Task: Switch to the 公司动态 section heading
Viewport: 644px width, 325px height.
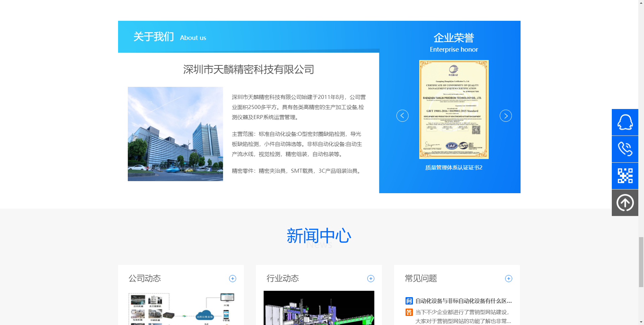Action: pos(145,278)
